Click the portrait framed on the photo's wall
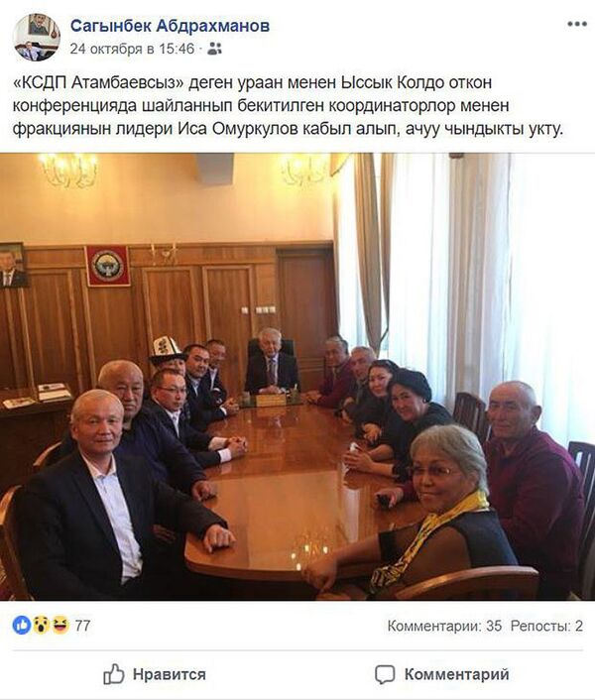Viewport: 595px width, 700px height. [13, 265]
